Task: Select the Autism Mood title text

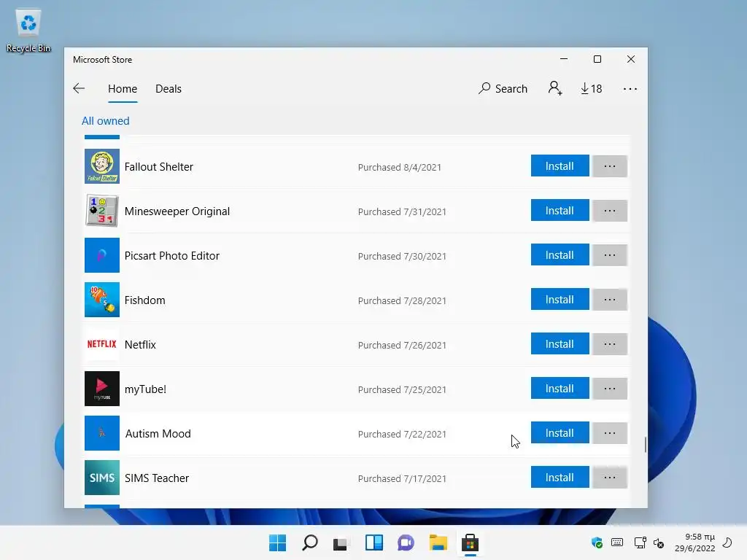Action: click(158, 434)
